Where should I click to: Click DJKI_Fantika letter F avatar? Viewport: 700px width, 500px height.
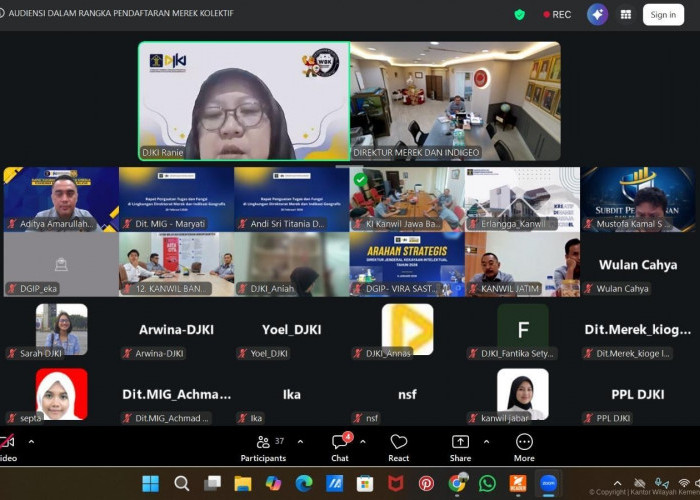[x=523, y=329]
